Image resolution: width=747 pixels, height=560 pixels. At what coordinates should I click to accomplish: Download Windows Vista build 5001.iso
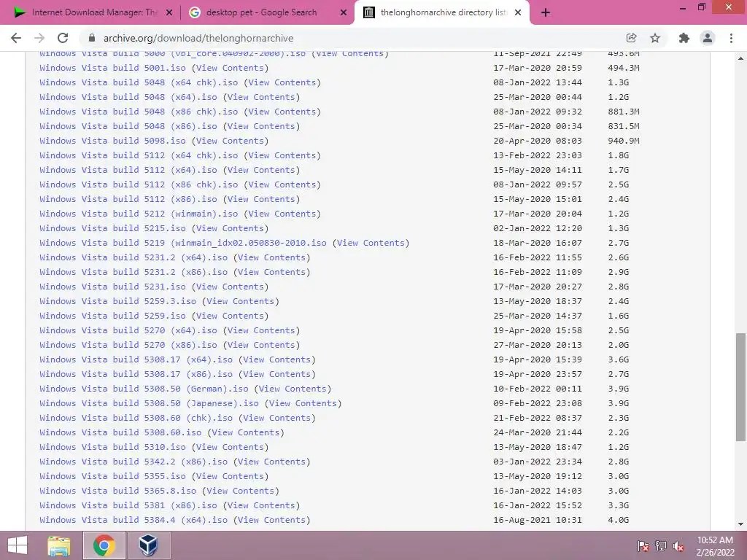pyautogui.click(x=112, y=68)
